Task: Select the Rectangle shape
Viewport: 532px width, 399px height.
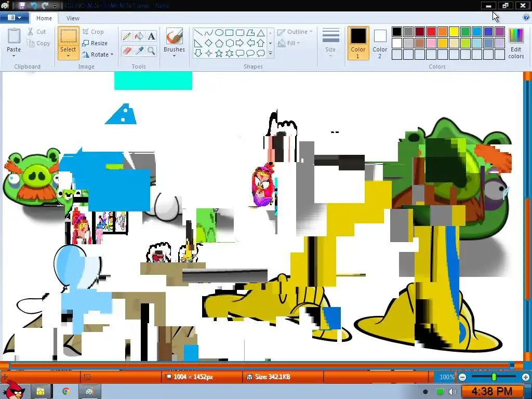Action: tap(229, 33)
